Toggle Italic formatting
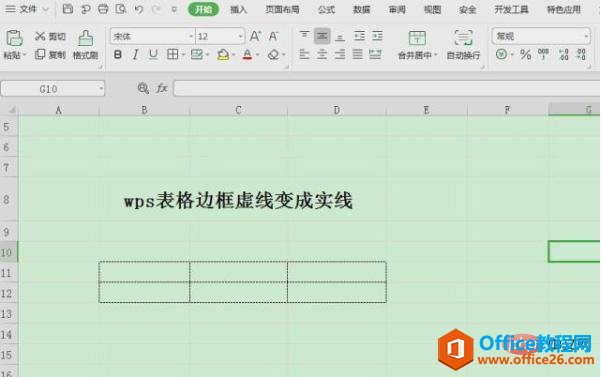The image size is (601, 377). [135, 55]
